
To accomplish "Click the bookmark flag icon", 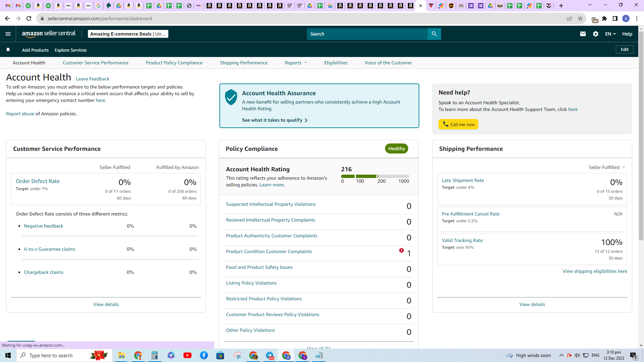I will pyautogui.click(x=8, y=50).
